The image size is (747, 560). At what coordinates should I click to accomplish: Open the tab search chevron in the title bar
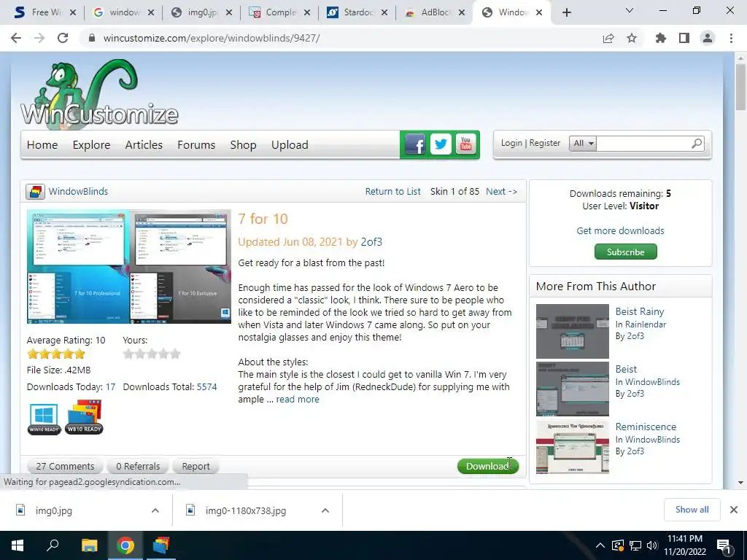pos(630,10)
